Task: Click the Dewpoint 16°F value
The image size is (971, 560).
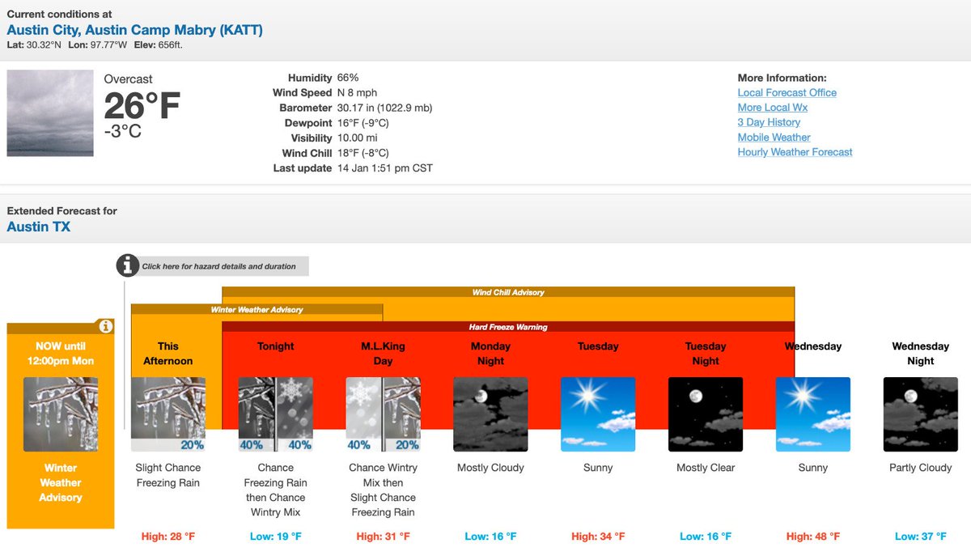Action: [363, 123]
